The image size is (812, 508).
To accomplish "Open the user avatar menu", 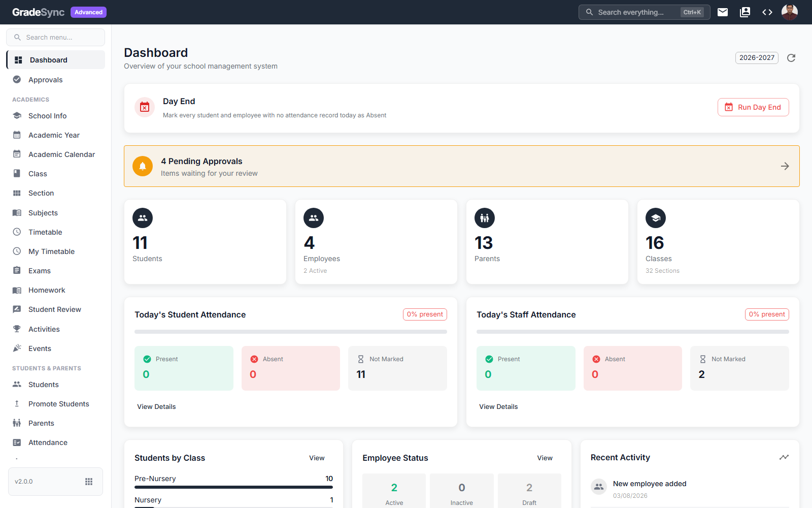I will 790,12.
